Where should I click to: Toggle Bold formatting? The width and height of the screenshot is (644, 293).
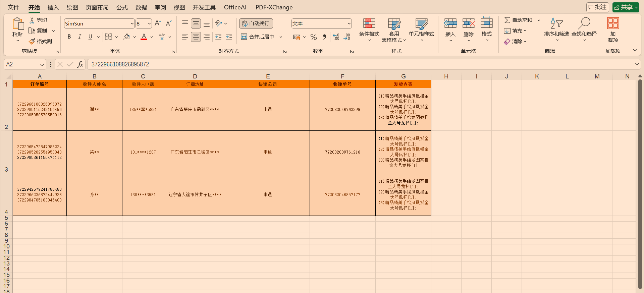point(69,37)
